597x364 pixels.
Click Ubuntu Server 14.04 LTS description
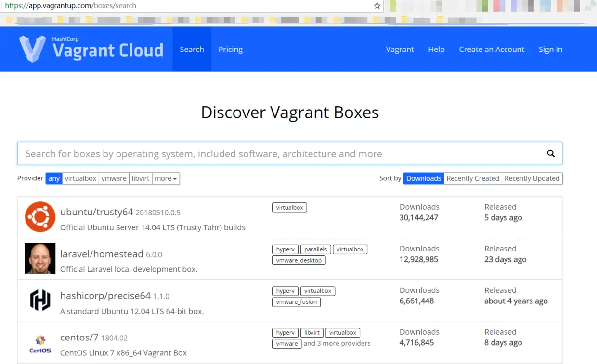coord(153,227)
